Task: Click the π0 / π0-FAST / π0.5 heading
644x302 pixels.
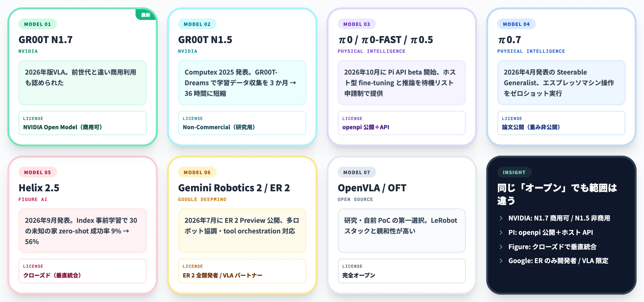Action: pos(385,40)
